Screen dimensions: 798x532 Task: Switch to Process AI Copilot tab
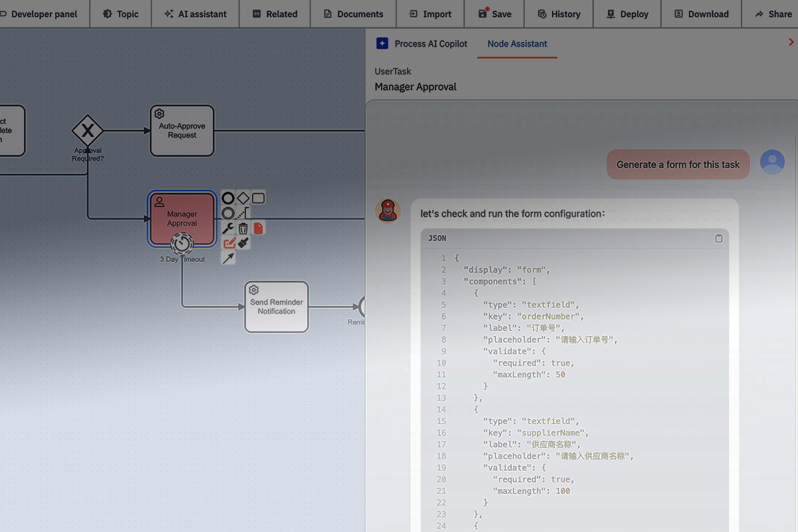[422, 44]
